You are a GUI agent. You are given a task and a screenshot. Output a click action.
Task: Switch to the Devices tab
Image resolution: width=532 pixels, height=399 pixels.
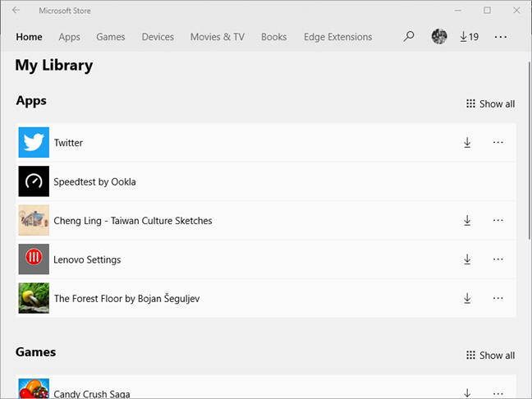158,37
